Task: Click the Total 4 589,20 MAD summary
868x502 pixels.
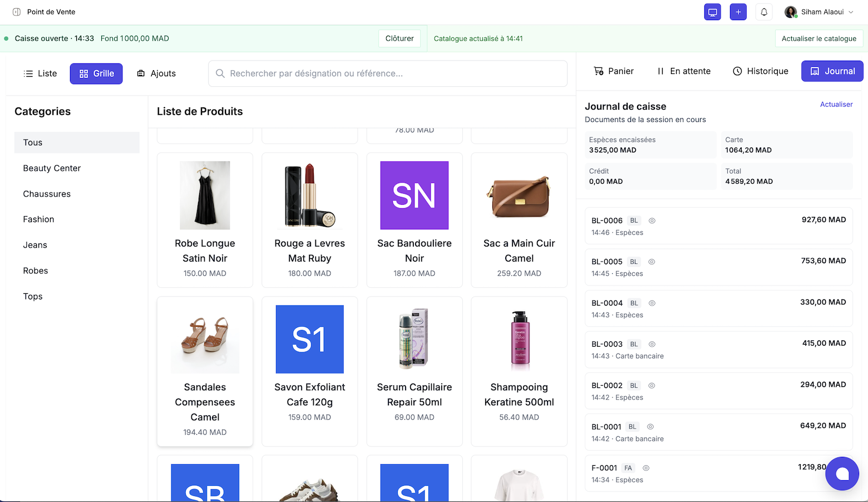Action: click(787, 176)
